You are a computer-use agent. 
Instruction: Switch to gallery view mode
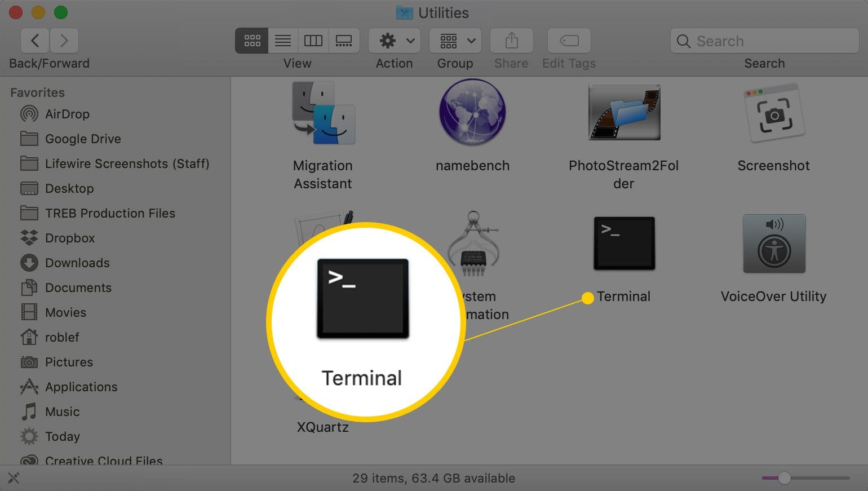(x=344, y=41)
